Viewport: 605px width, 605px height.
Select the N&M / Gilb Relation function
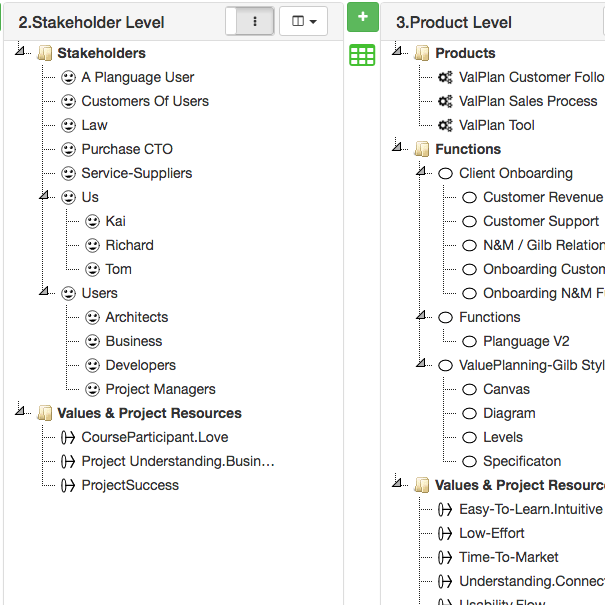(x=544, y=245)
